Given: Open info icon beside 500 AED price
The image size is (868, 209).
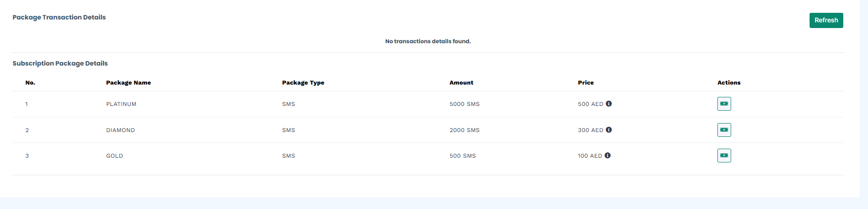Looking at the screenshot, I should [609, 104].
